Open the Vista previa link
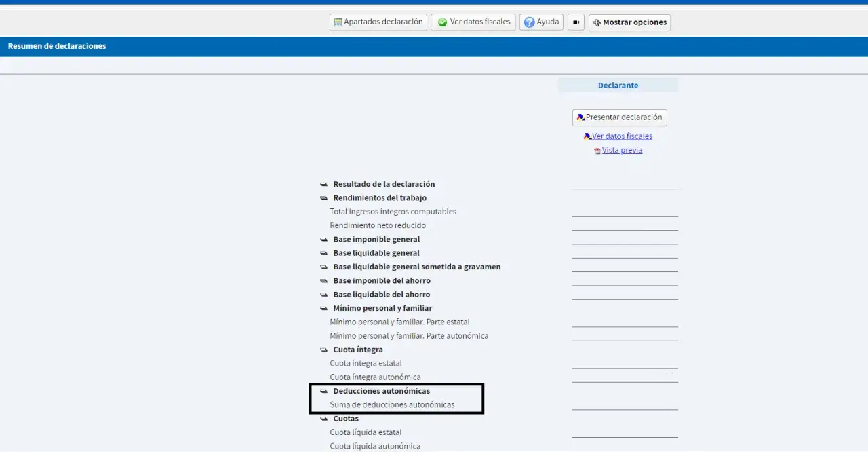Screen dimensions: 868x452 click(622, 151)
